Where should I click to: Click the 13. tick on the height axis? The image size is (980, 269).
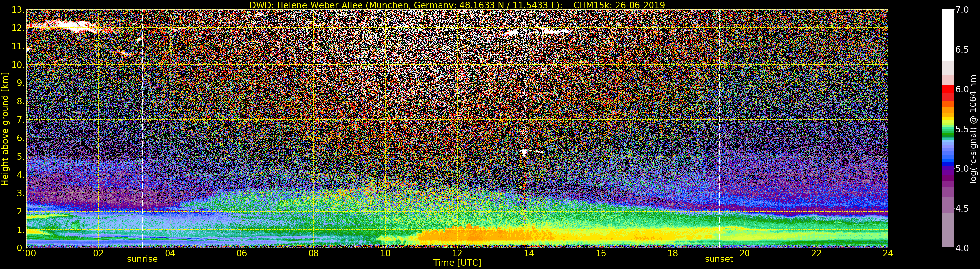pyautogui.click(x=18, y=10)
